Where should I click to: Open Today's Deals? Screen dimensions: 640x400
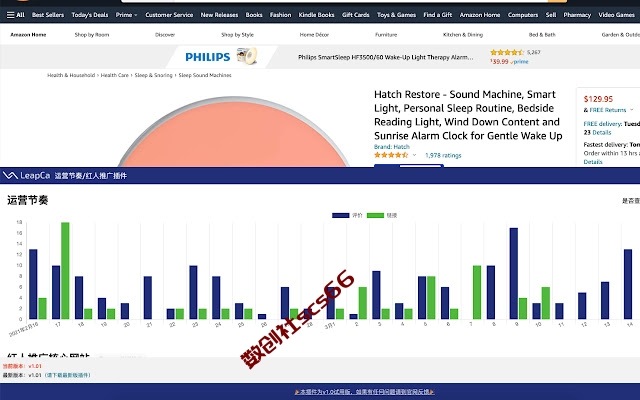[x=90, y=15]
